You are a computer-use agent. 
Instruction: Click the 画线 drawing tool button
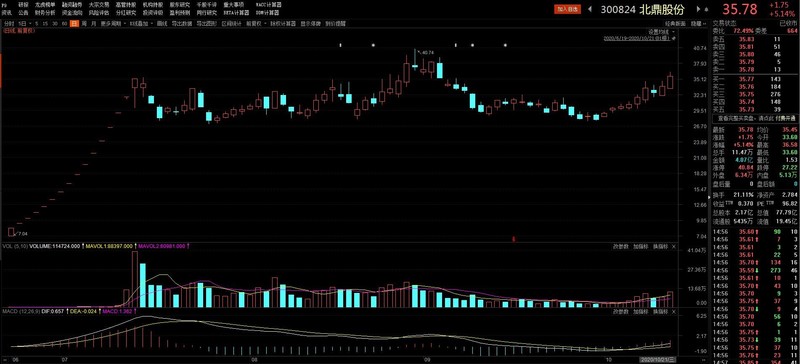click(x=163, y=23)
